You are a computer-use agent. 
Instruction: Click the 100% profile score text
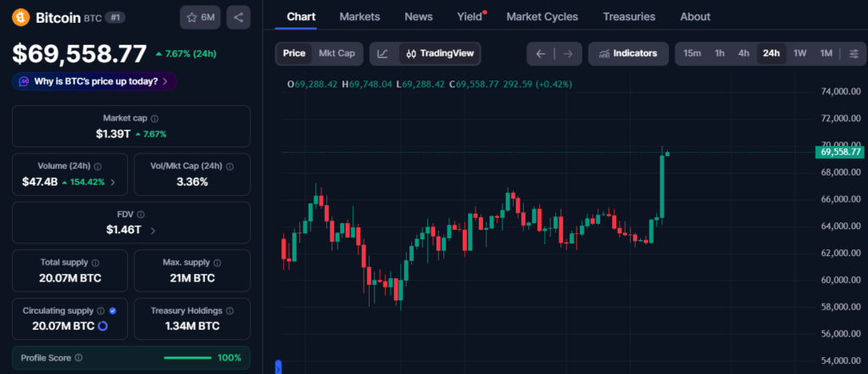pyautogui.click(x=229, y=358)
